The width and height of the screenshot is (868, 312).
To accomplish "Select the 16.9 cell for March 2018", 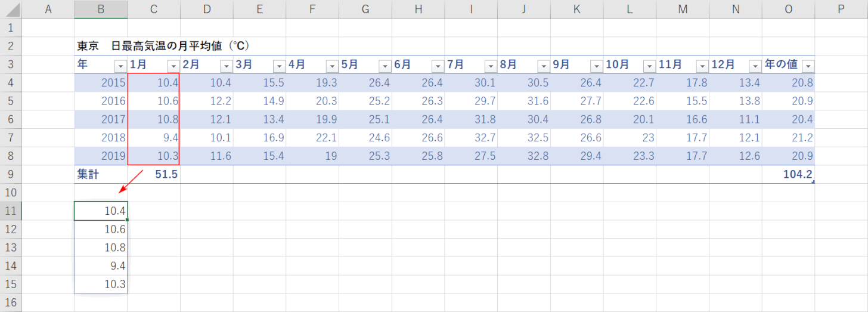I will [259, 138].
